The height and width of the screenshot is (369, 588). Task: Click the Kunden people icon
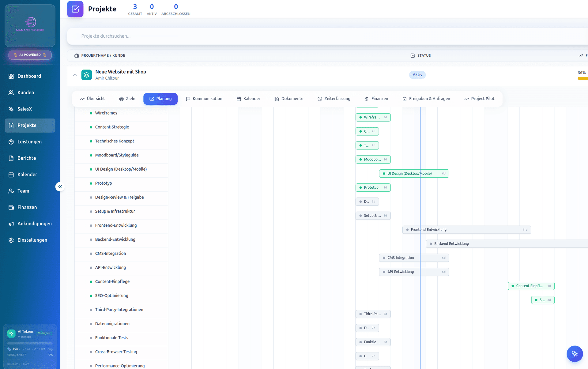coord(11,92)
